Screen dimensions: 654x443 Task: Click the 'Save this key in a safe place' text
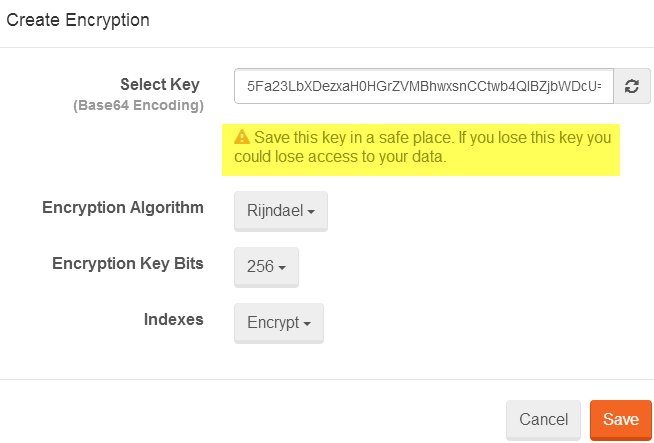click(x=354, y=137)
